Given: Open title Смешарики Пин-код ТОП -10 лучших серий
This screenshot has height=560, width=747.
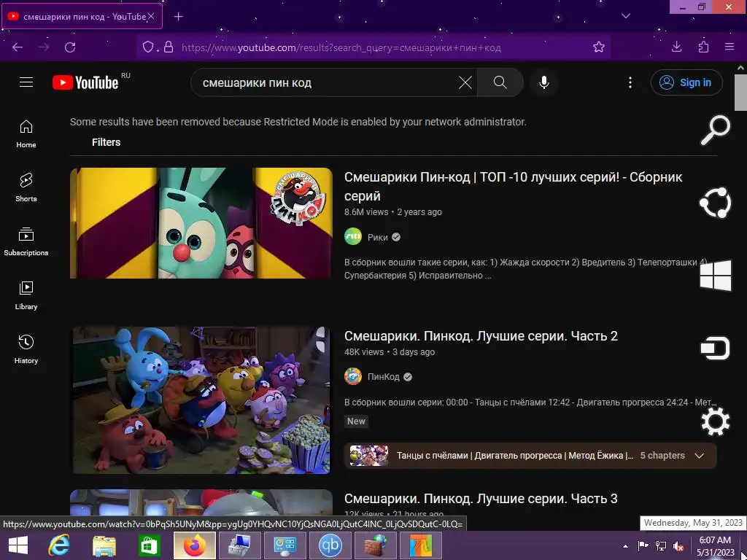Looking at the screenshot, I should pyautogui.click(x=513, y=186).
